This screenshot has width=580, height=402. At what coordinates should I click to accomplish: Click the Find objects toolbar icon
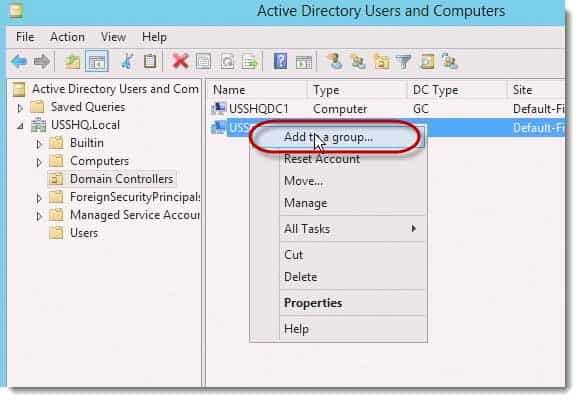pos(427,61)
